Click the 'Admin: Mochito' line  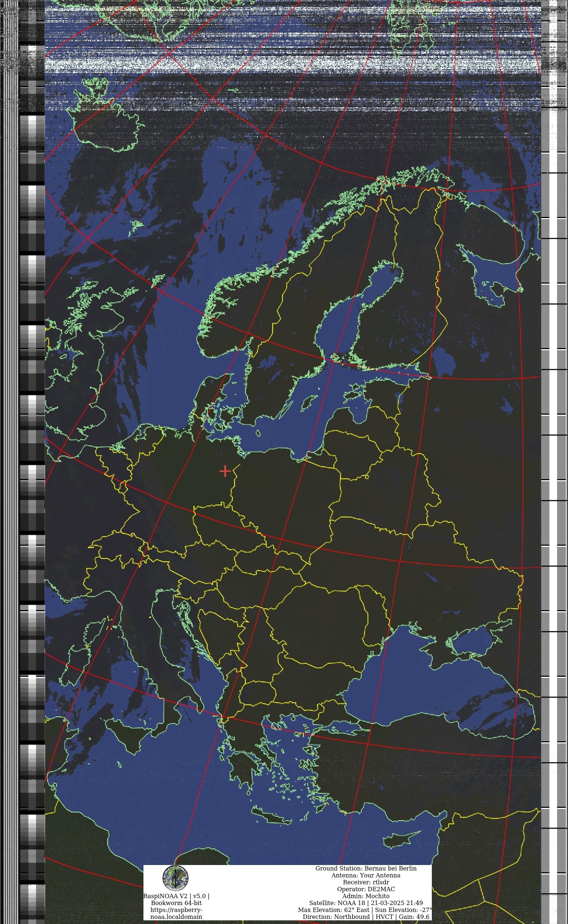(x=366, y=896)
